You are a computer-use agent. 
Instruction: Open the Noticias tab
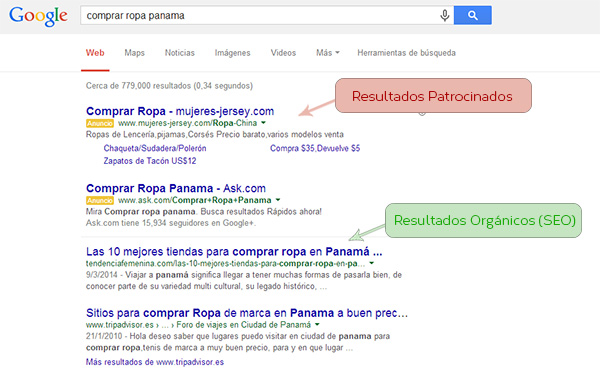point(179,53)
